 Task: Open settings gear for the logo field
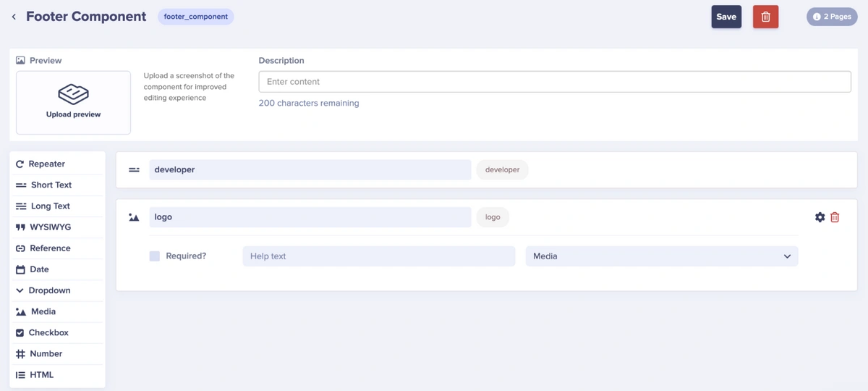click(x=820, y=217)
